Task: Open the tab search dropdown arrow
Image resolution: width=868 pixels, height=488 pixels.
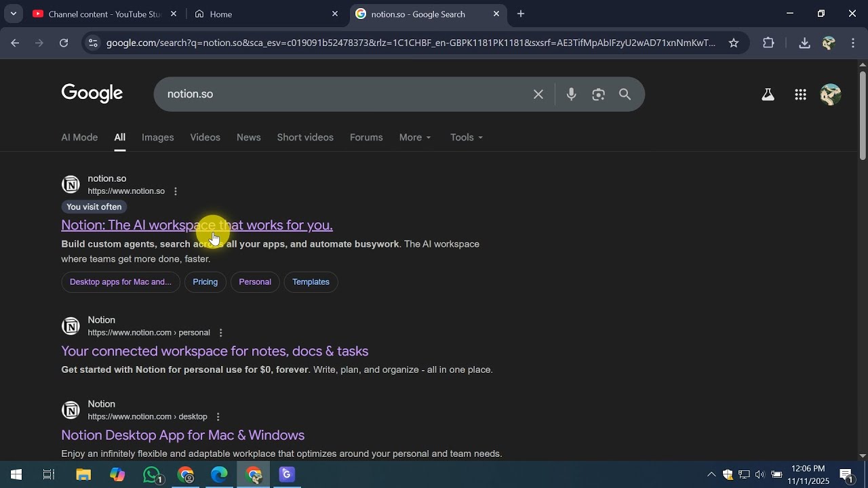Action: [x=13, y=14]
